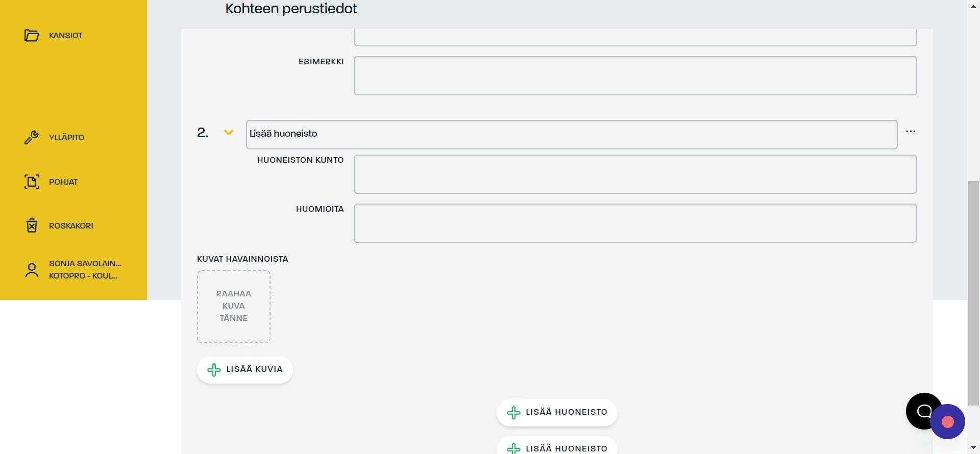Focus the Lisää huoneisto title field
Screen dimensions: 980x454
(572, 135)
